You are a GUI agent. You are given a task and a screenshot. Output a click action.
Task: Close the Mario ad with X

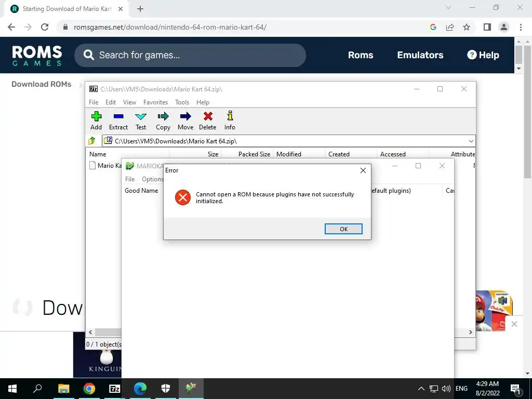[514, 324]
